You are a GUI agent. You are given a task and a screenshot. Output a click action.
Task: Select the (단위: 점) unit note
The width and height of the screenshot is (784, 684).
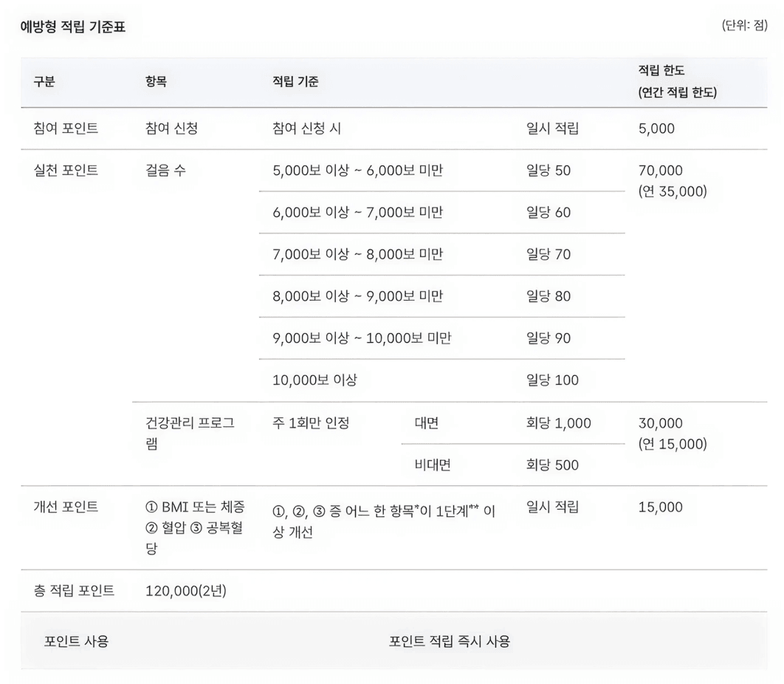pos(744,27)
